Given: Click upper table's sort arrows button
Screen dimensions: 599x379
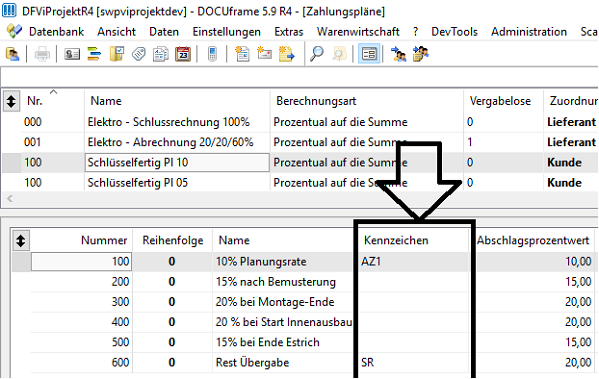Looking at the screenshot, I should click(x=11, y=101).
